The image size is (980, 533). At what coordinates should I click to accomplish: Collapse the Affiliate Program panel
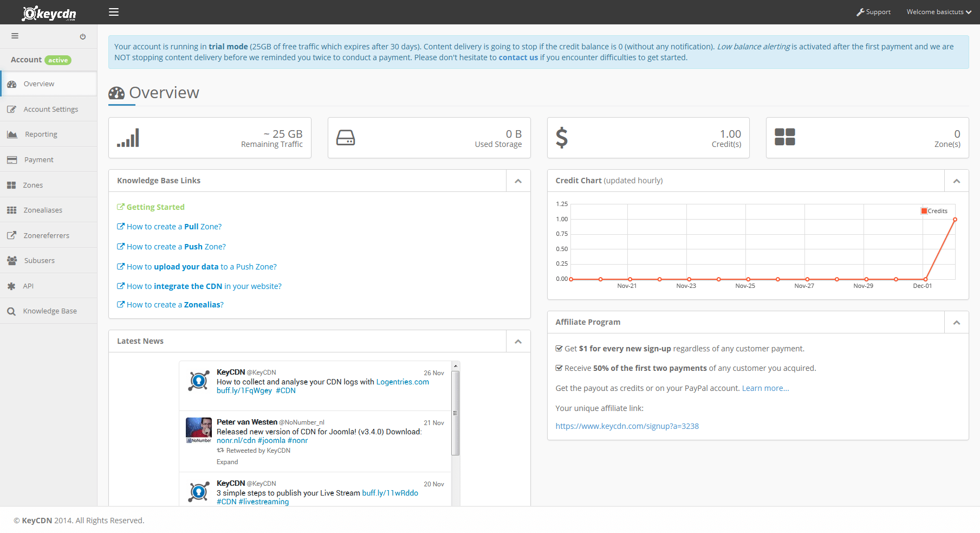pos(957,323)
